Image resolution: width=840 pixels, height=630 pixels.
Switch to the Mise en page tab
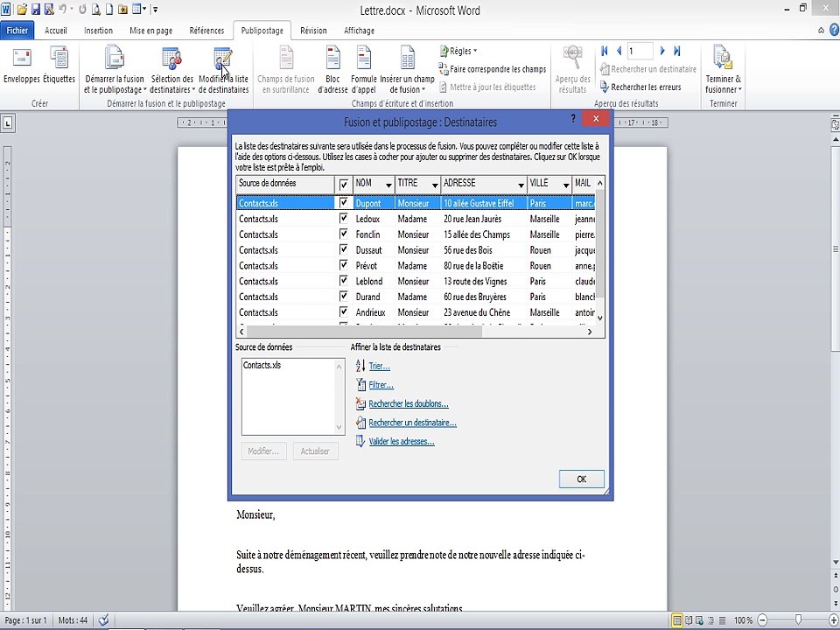click(151, 31)
